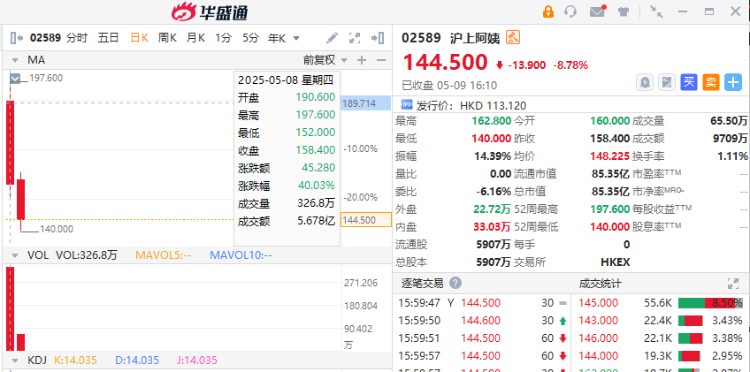
Task: Set price alert bell icon
Action: (x=645, y=82)
